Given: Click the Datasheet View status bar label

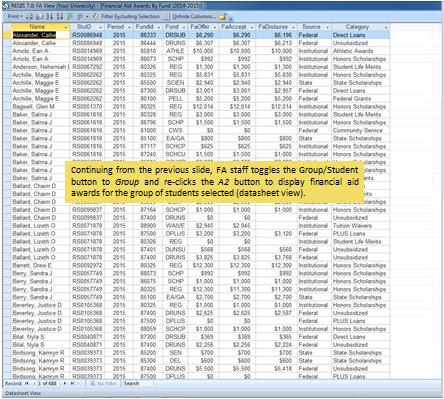Looking at the screenshot, I should point(23,393).
